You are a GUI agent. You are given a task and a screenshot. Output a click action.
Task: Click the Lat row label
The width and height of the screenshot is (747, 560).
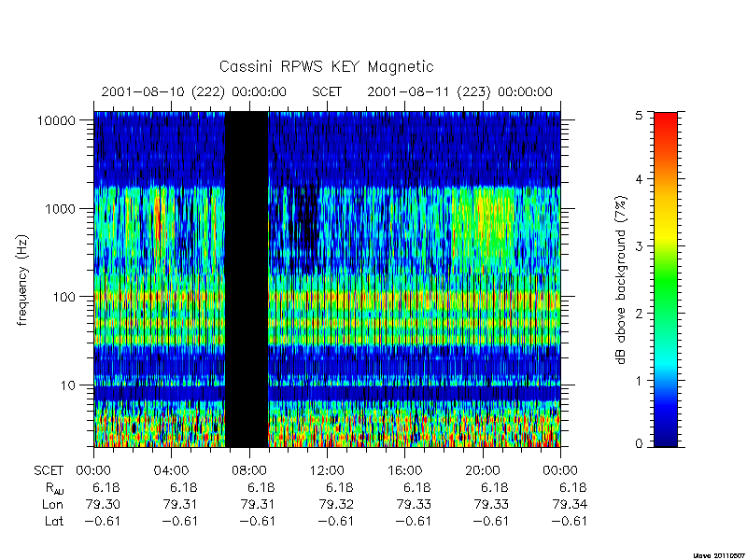pyautogui.click(x=54, y=522)
